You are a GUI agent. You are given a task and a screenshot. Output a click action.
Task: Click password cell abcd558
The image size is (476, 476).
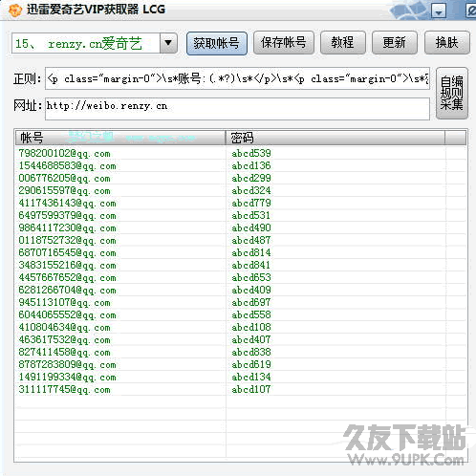pos(251,314)
